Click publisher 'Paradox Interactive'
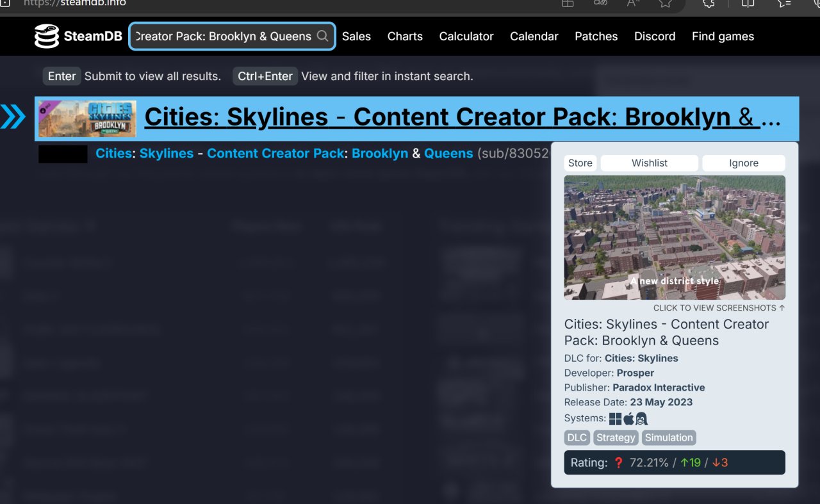This screenshot has width=820, height=504. [x=659, y=388]
